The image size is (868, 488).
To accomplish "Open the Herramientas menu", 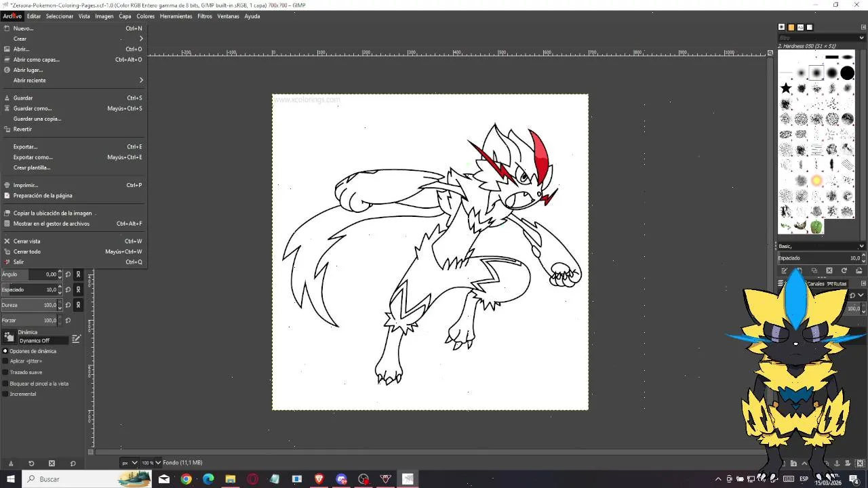I will (x=176, y=16).
